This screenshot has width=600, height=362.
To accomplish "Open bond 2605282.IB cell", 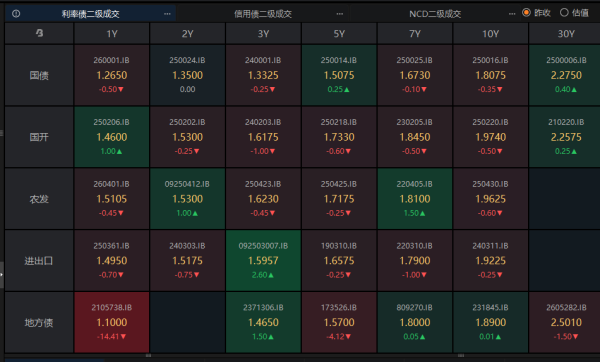I will click(x=565, y=323).
